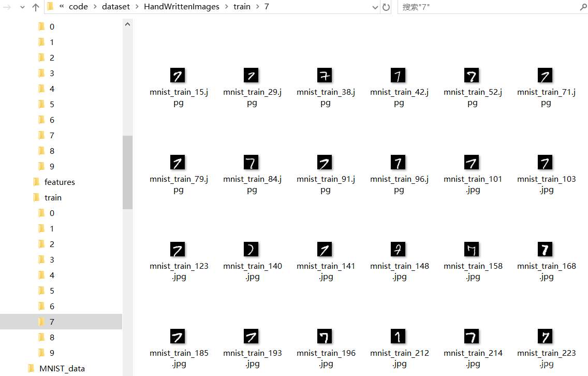Viewport: 588px width, 376px height.
Task: Pick mnist_train_168.jpg thumbnail
Action: click(545, 250)
